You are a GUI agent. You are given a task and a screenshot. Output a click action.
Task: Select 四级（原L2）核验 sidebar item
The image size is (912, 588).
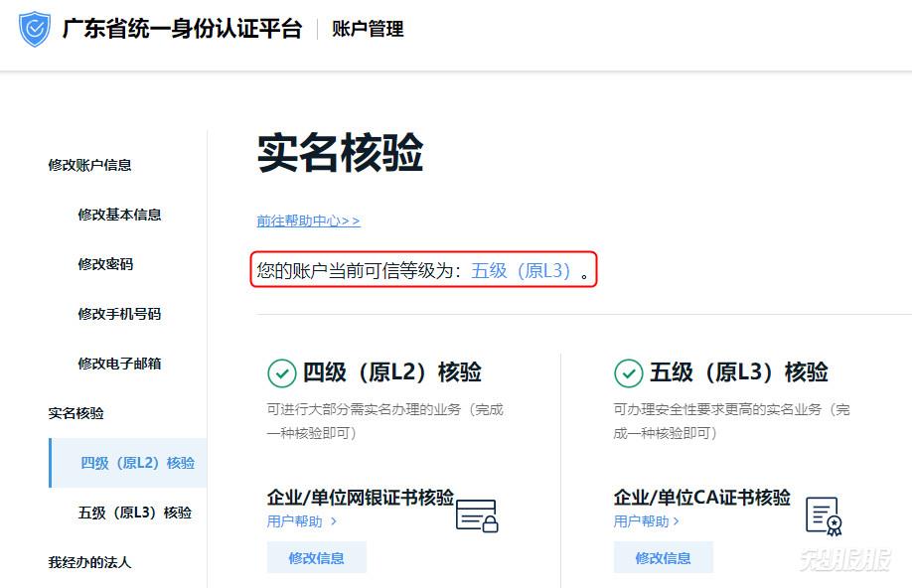pos(137,463)
